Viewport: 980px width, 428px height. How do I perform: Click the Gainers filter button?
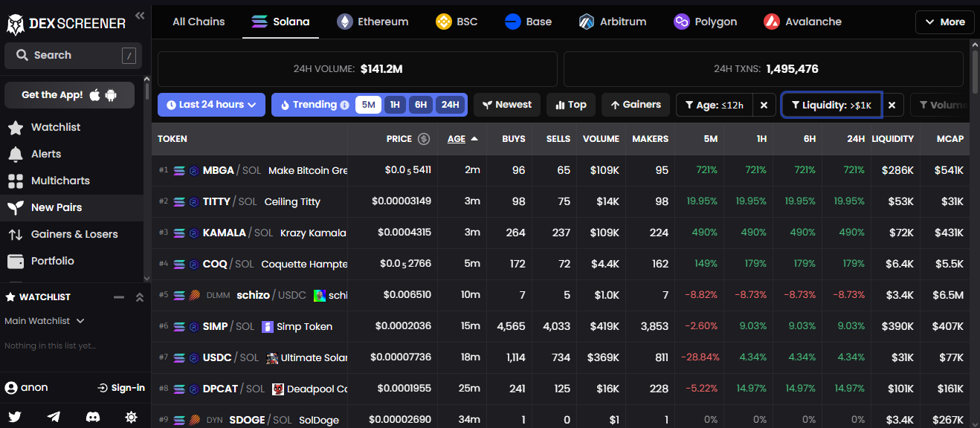[x=635, y=105]
